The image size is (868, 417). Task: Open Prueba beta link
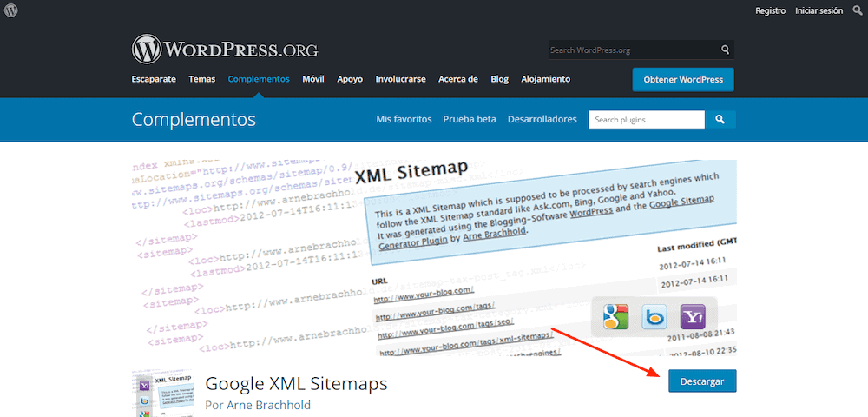[x=470, y=120]
